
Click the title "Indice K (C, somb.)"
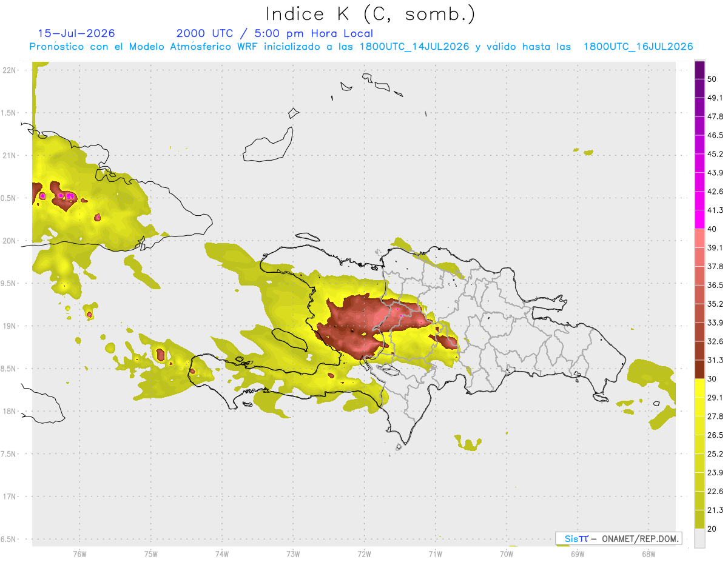[370, 13]
